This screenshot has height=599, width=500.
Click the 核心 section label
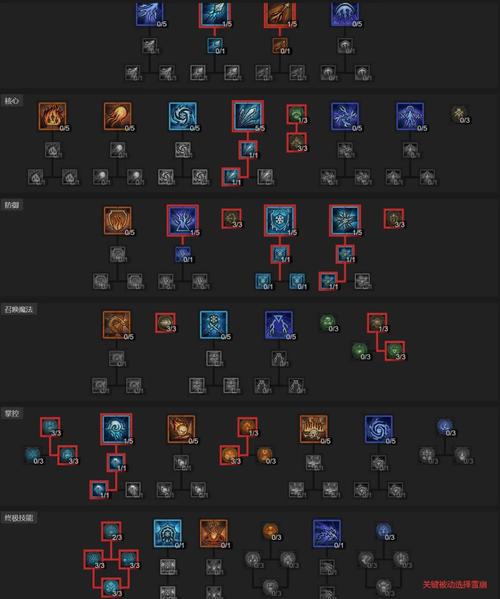pos(12,101)
